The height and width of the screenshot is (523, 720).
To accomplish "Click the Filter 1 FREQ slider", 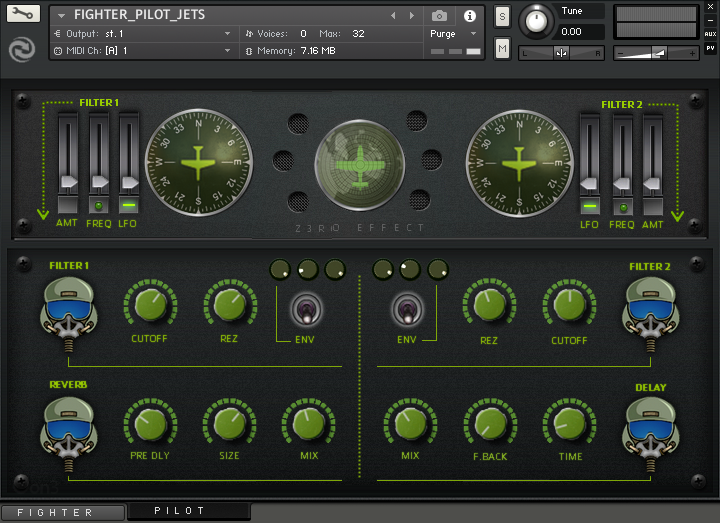I will [99, 154].
